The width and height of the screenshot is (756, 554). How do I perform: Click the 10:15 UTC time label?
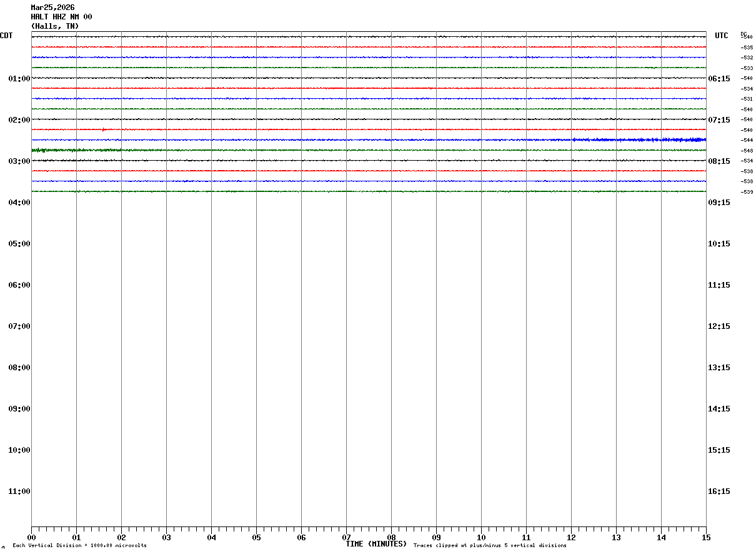pos(719,244)
